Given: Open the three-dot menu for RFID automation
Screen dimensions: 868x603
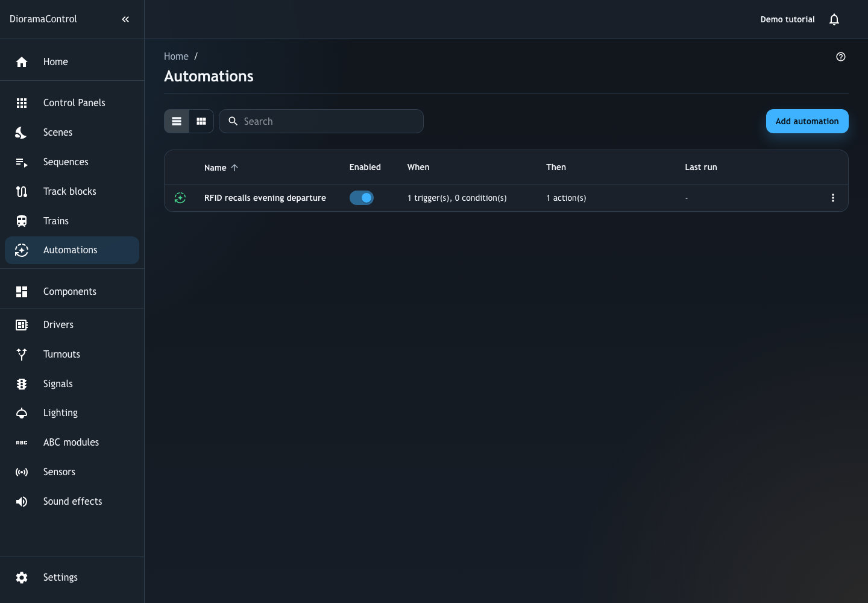Looking at the screenshot, I should (x=833, y=198).
